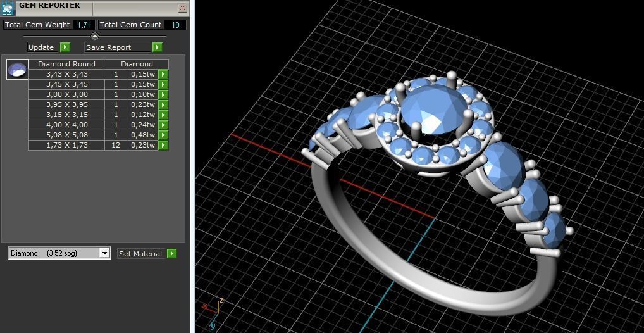Select the 5,08 X 5,08 size cell

67,135
